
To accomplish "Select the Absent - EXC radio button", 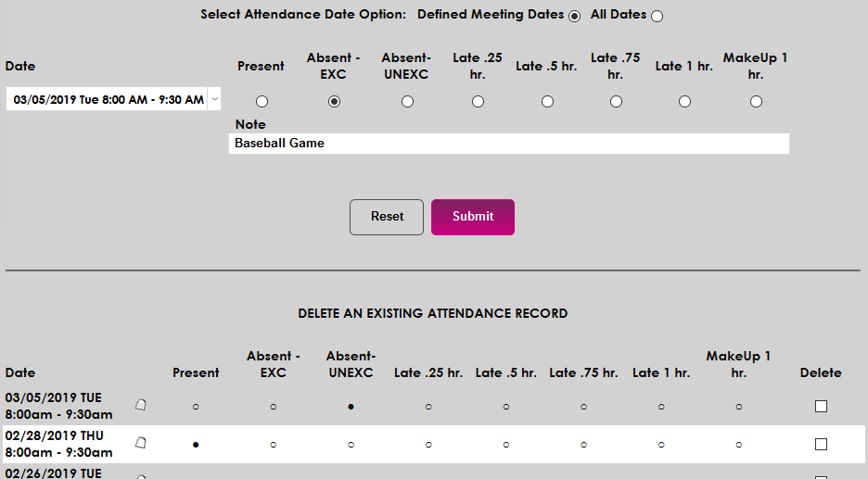I will [x=334, y=101].
